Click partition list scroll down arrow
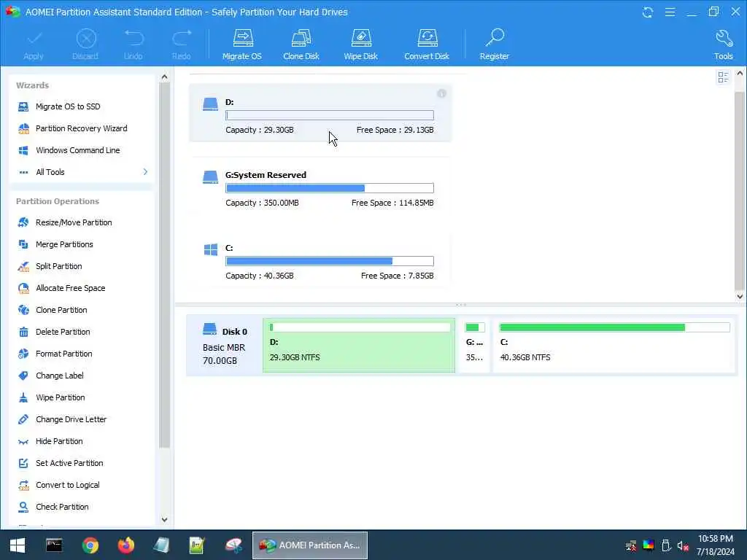Screen dimensions: 747x560 (x=740, y=296)
